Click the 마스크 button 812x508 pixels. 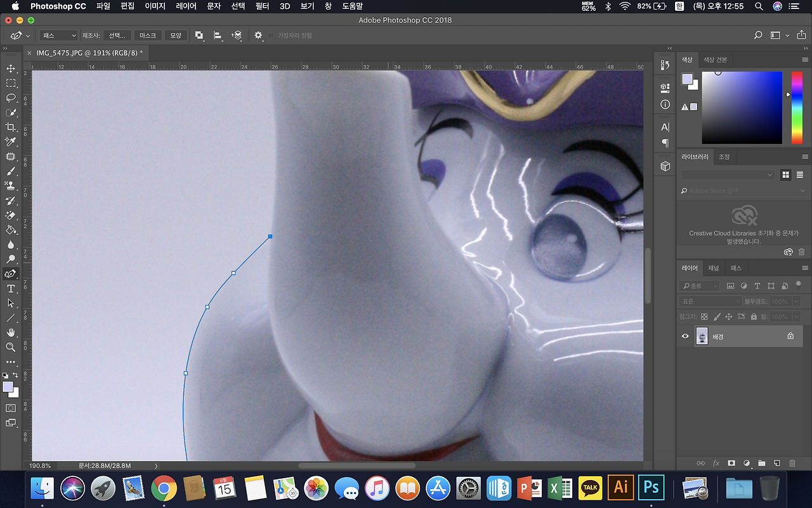tap(148, 36)
